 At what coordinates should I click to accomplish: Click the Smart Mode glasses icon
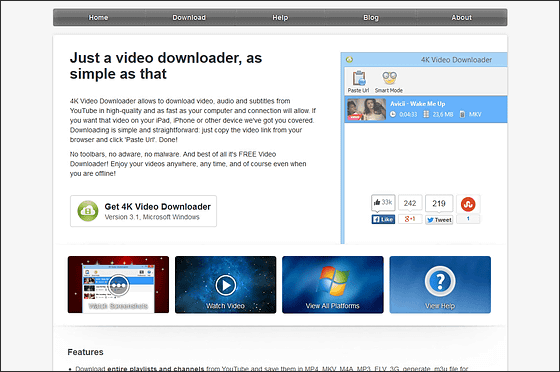click(x=389, y=78)
